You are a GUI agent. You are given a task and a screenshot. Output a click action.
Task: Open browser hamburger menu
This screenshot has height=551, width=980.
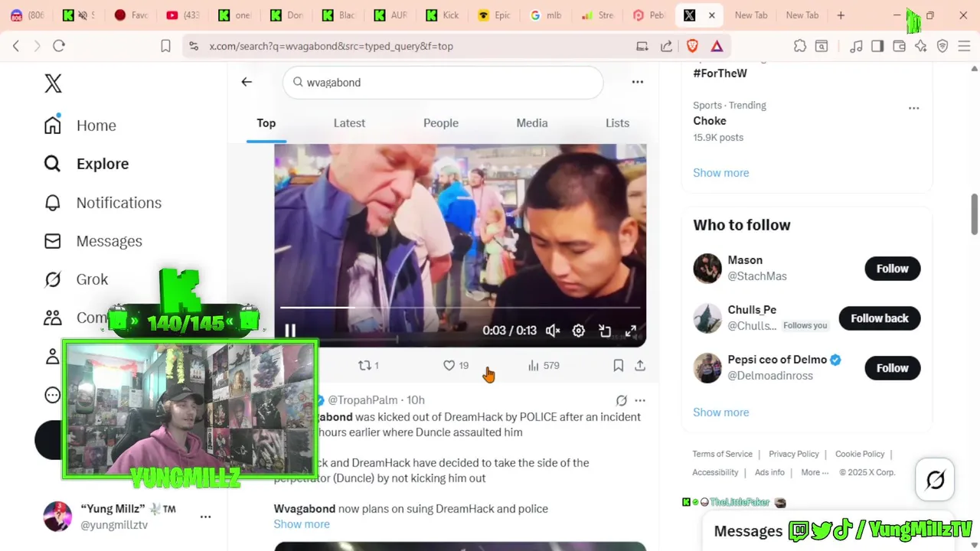pos(964,46)
